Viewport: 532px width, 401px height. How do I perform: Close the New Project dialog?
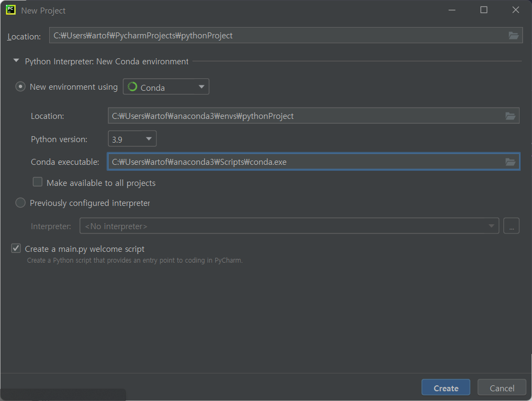(516, 10)
